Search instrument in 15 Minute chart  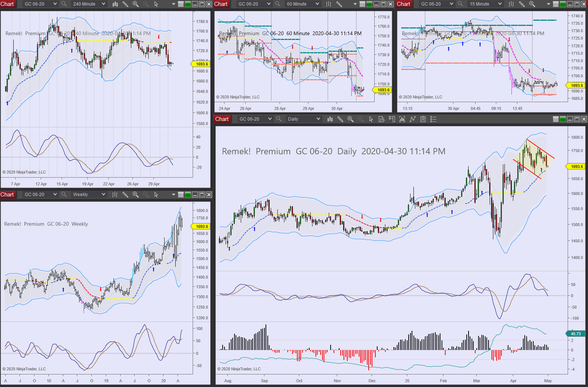(460, 4)
